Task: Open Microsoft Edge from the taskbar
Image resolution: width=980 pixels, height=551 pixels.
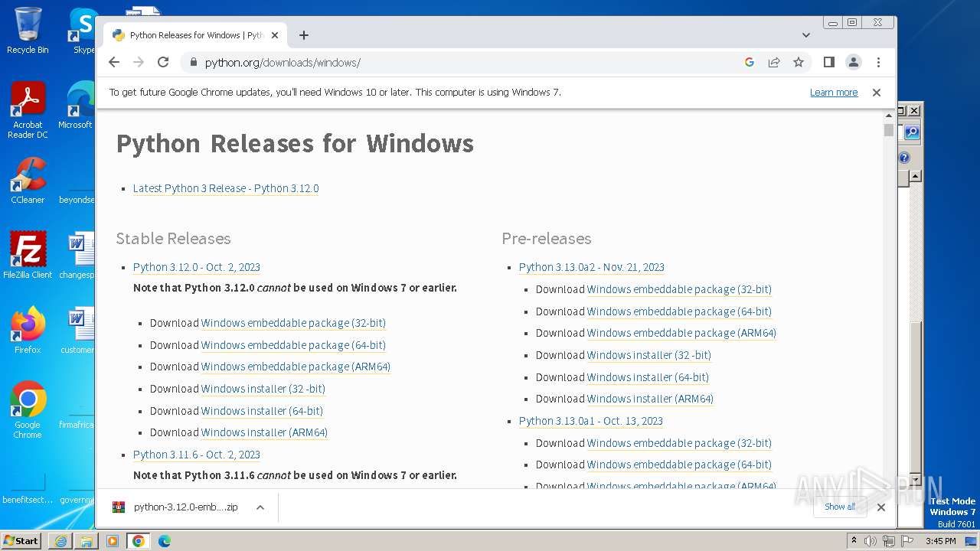Action: pos(165,541)
